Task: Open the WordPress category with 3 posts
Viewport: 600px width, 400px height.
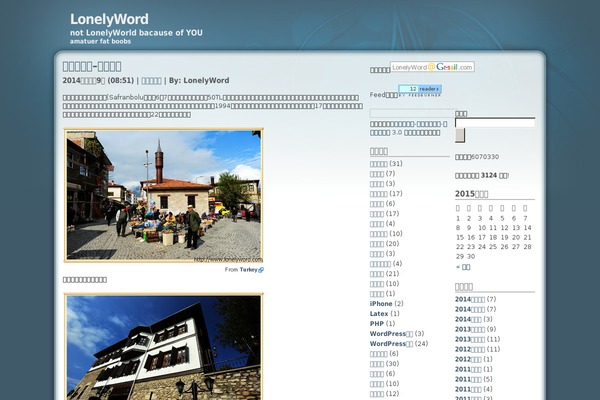Action: [x=391, y=334]
